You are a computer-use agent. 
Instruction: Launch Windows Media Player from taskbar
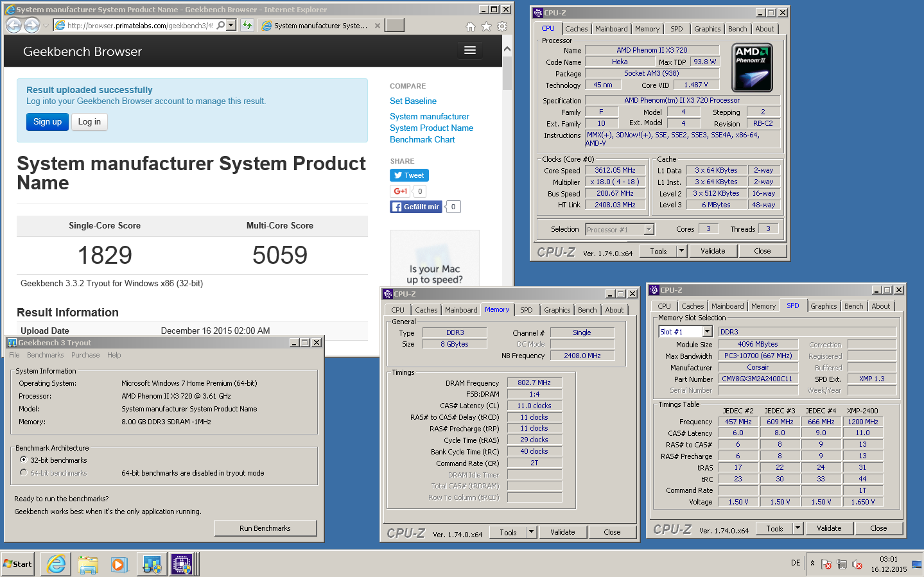coord(119,564)
